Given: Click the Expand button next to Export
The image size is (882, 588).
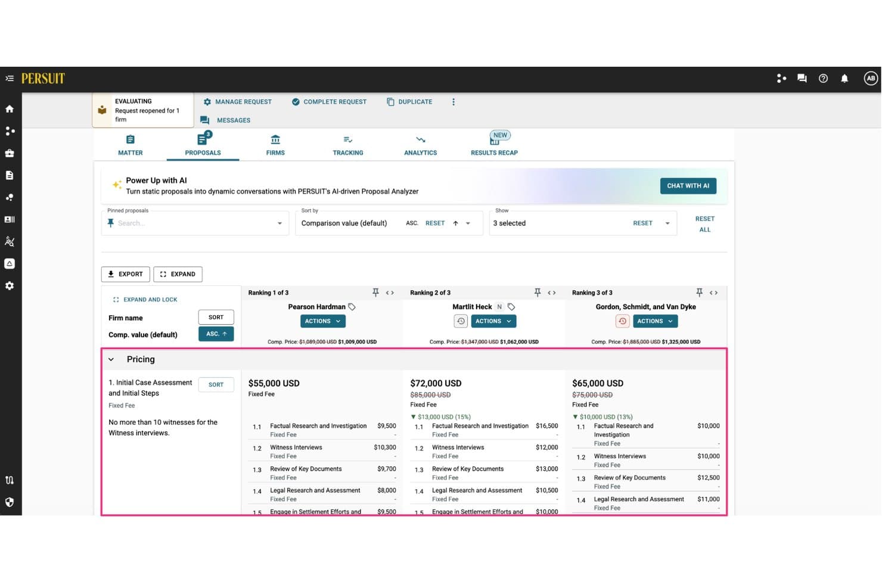Looking at the screenshot, I should tap(178, 274).
